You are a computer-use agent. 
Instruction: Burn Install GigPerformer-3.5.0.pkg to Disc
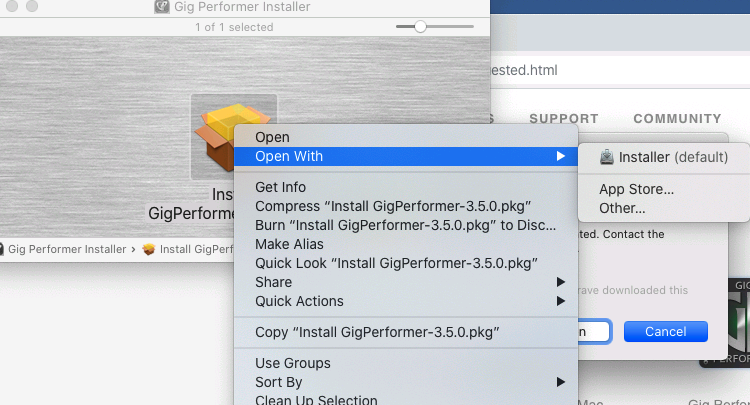(406, 225)
